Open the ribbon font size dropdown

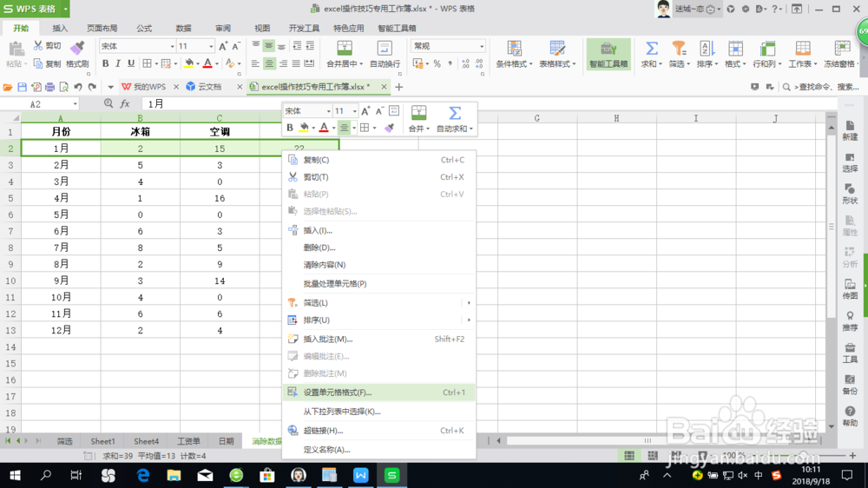pos(211,47)
